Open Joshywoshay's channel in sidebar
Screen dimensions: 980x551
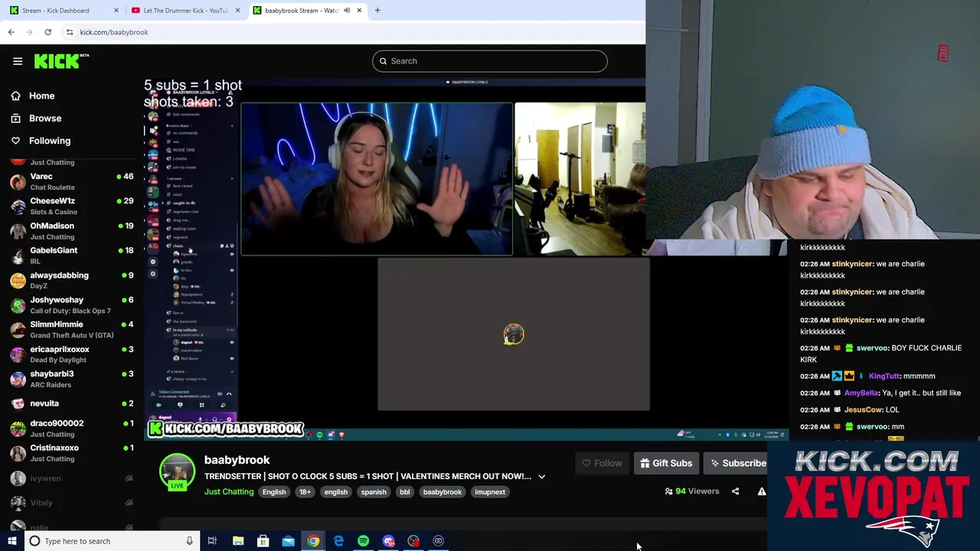tap(70, 305)
